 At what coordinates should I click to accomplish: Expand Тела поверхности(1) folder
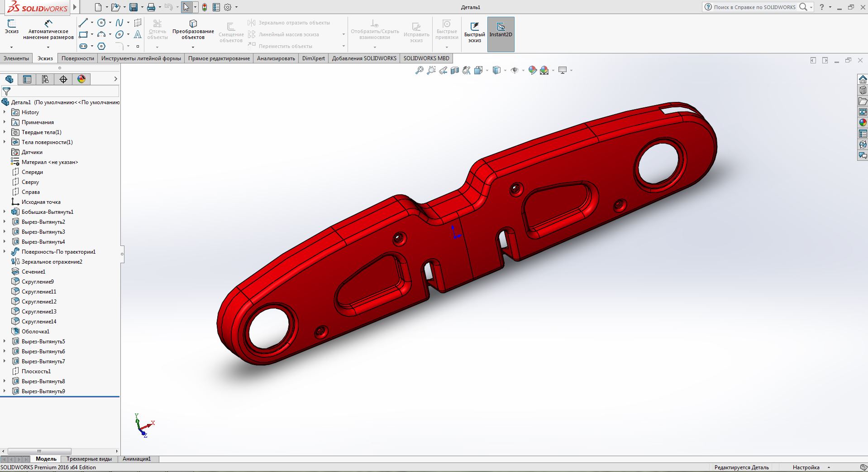(x=5, y=142)
